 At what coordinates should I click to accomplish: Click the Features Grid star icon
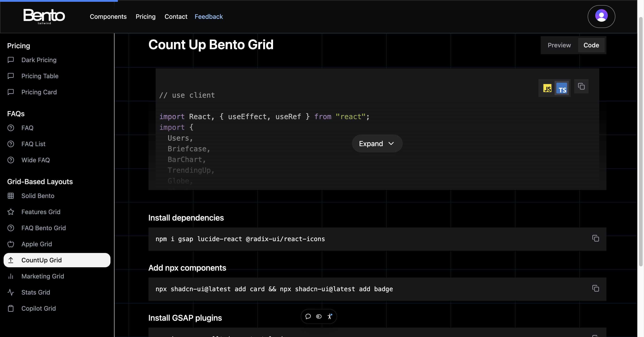(x=11, y=212)
